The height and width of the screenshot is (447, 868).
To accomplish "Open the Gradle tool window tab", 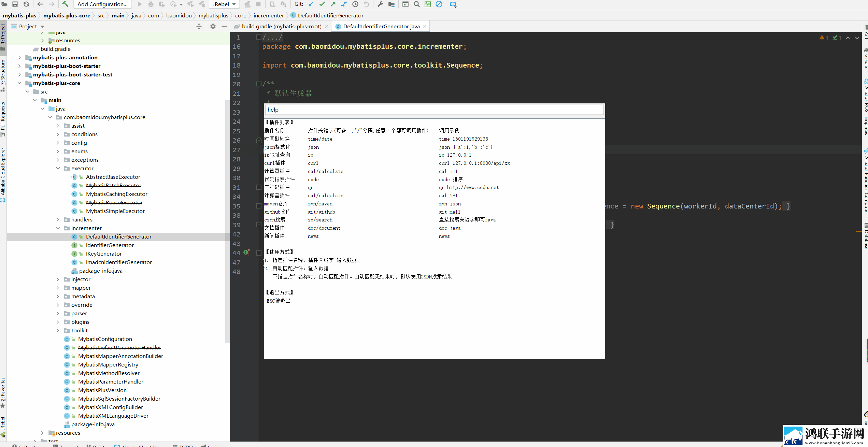I will click(x=865, y=59).
